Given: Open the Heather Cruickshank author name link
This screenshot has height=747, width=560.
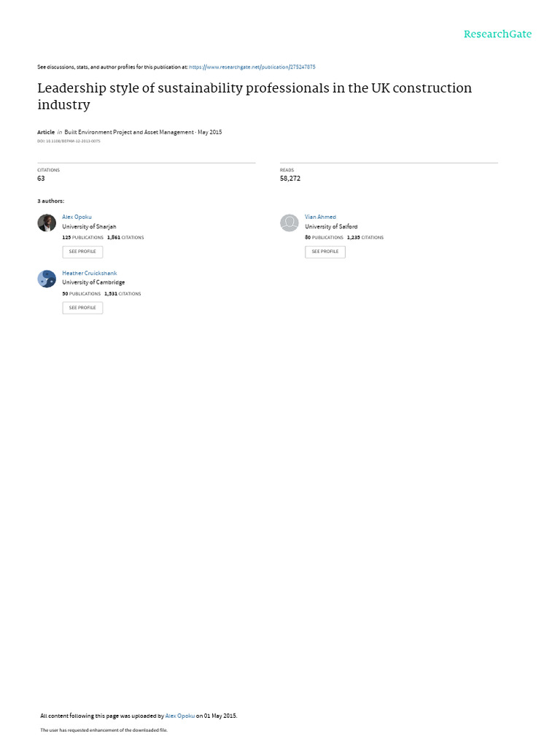Looking at the screenshot, I should pyautogui.click(x=89, y=273).
